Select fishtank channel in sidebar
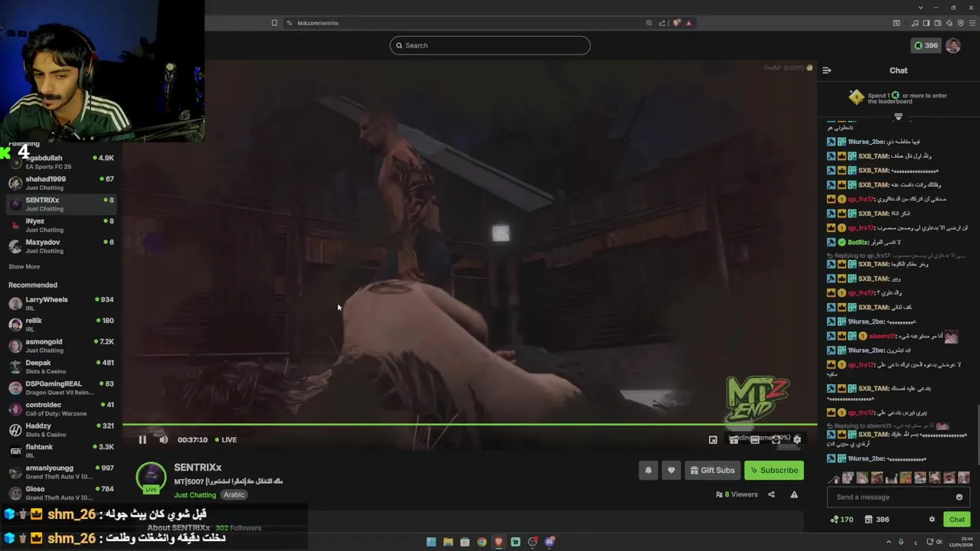 61,451
